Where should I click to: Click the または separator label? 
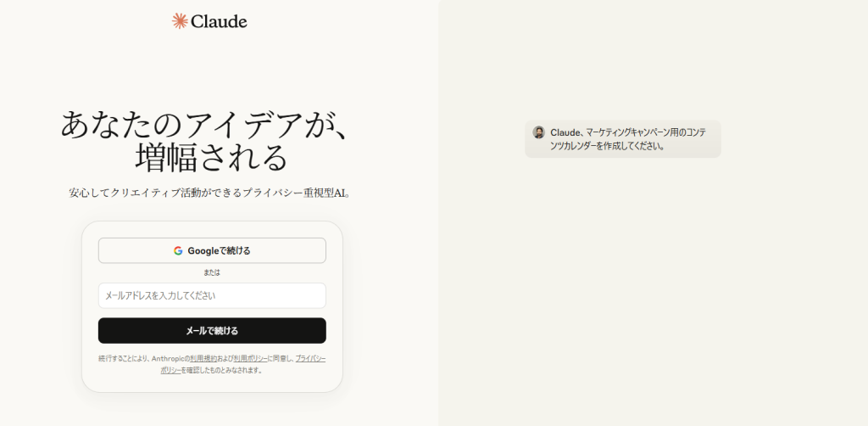click(x=211, y=272)
